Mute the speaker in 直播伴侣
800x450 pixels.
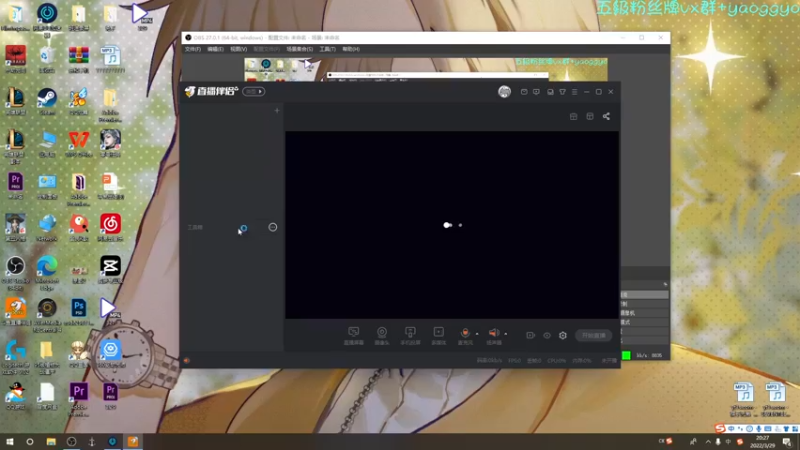click(x=493, y=333)
